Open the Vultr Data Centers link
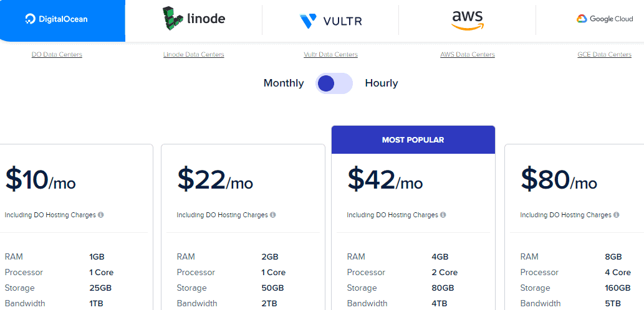Viewport: 644px width, 310px height. pyautogui.click(x=330, y=55)
